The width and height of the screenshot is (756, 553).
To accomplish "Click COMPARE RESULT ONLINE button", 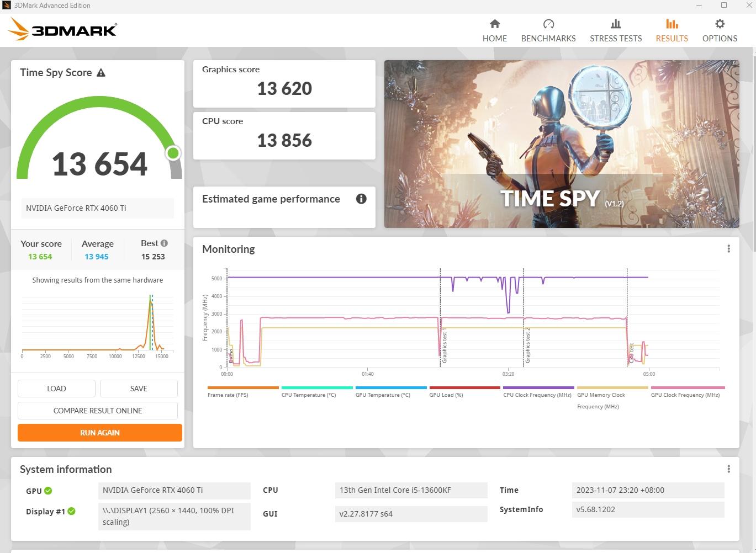I will click(98, 411).
